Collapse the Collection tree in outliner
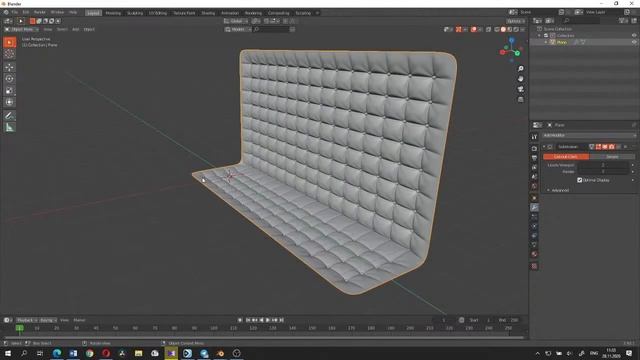Viewport: 640px width, 360px height. click(540, 36)
